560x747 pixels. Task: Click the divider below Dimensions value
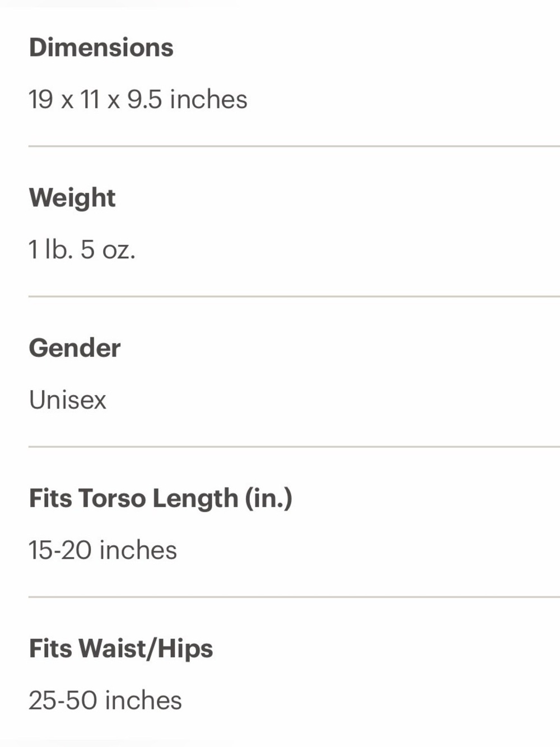(x=294, y=146)
